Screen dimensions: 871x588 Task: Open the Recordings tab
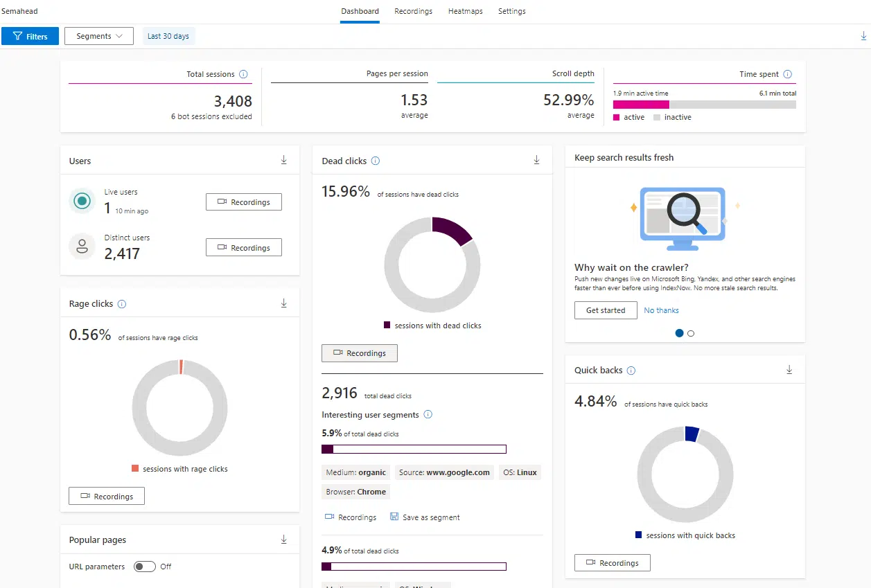[413, 11]
